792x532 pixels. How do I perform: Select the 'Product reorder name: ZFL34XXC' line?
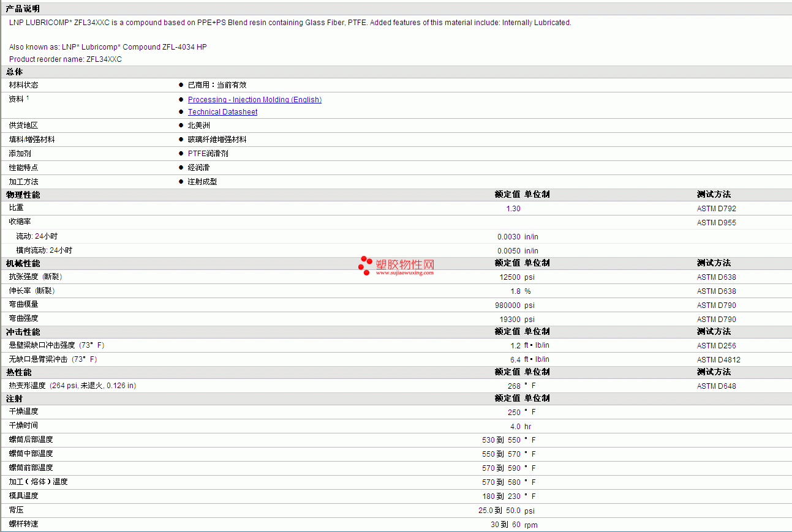click(66, 59)
